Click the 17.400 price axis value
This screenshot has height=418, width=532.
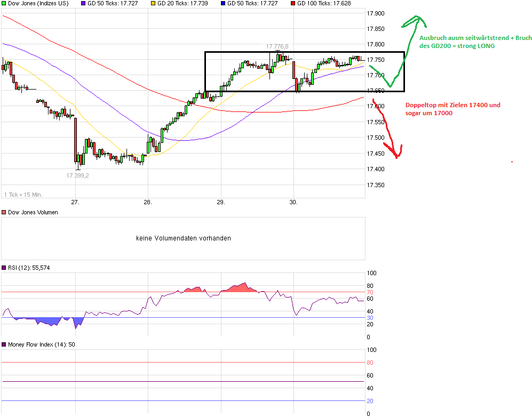click(376, 169)
